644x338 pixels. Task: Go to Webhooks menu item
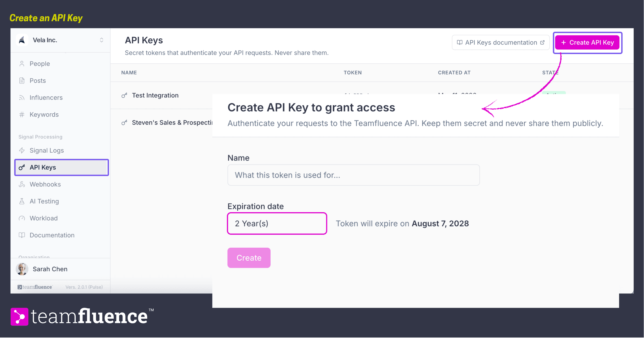pos(62,184)
